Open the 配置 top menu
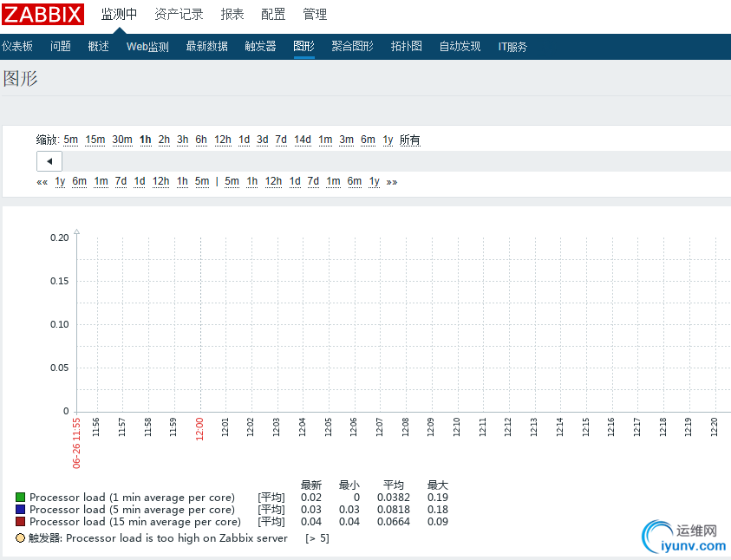731x560 pixels. [x=273, y=15]
